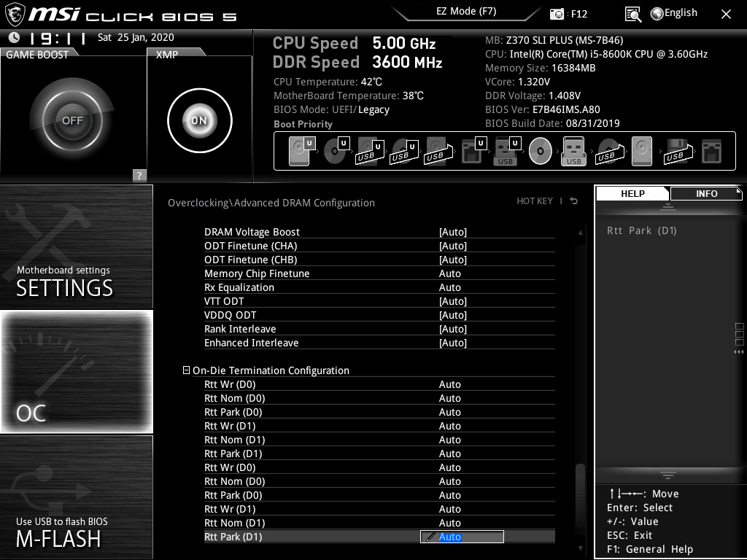This screenshot has width=747, height=560.
Task: Switch to the HELP tab
Action: click(632, 194)
